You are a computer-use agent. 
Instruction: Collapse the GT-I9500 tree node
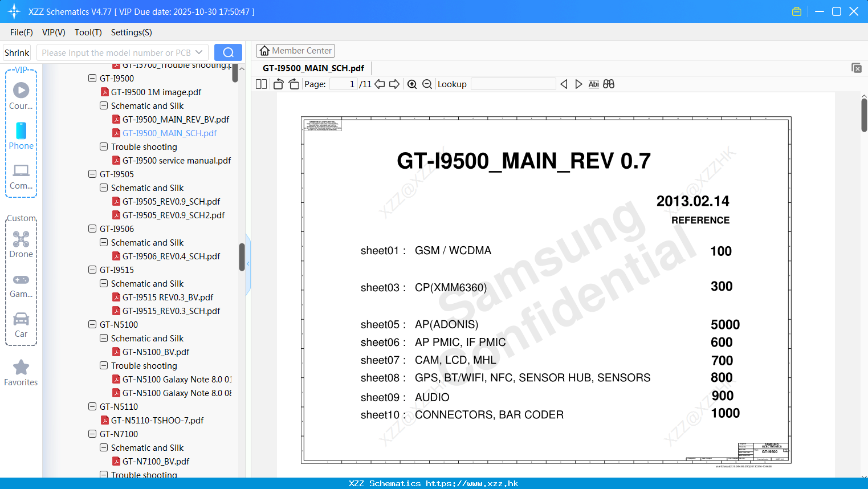click(x=92, y=78)
